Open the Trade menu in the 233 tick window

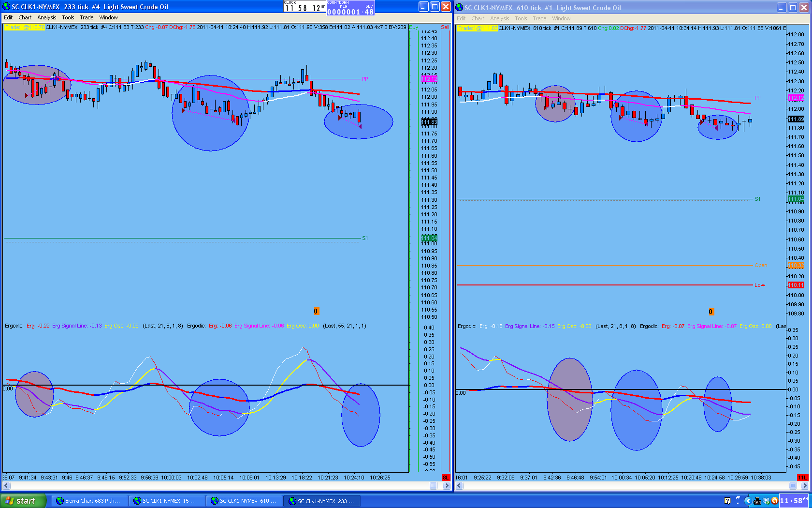pyautogui.click(x=87, y=17)
